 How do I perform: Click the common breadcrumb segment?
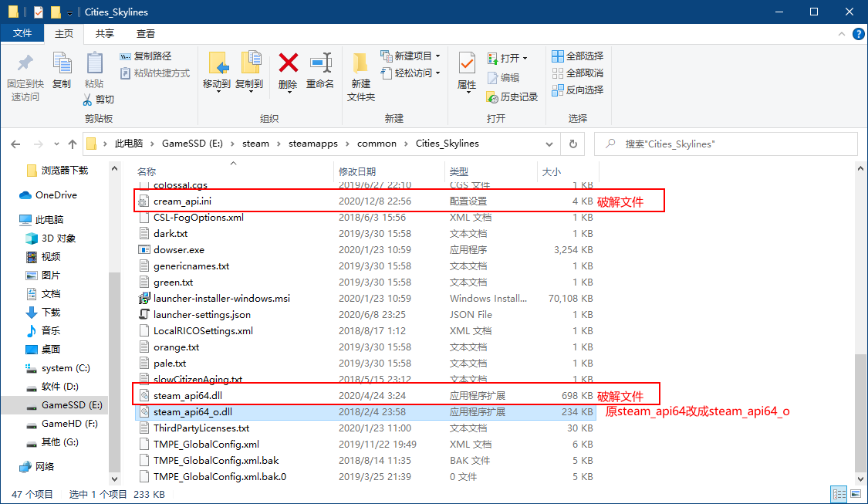click(377, 144)
